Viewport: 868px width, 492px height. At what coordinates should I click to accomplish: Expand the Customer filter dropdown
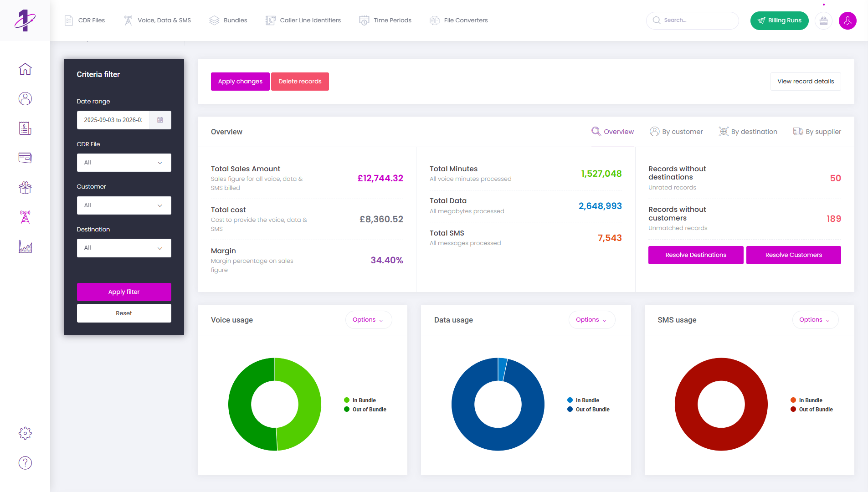[124, 205]
